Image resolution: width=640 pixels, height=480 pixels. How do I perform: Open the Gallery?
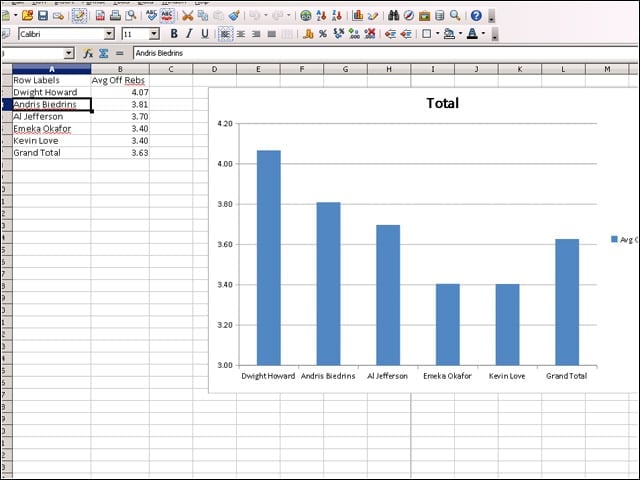click(x=424, y=16)
